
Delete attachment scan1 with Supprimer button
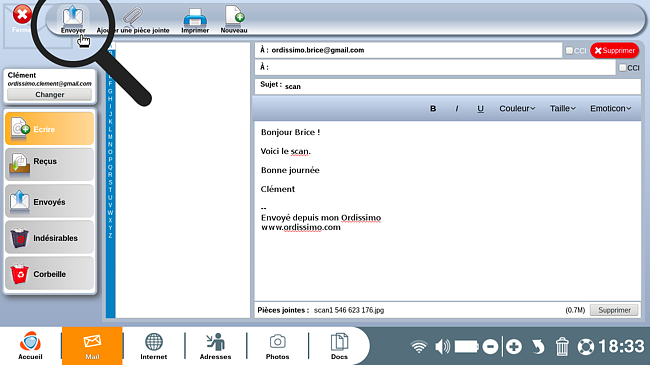pos(614,310)
